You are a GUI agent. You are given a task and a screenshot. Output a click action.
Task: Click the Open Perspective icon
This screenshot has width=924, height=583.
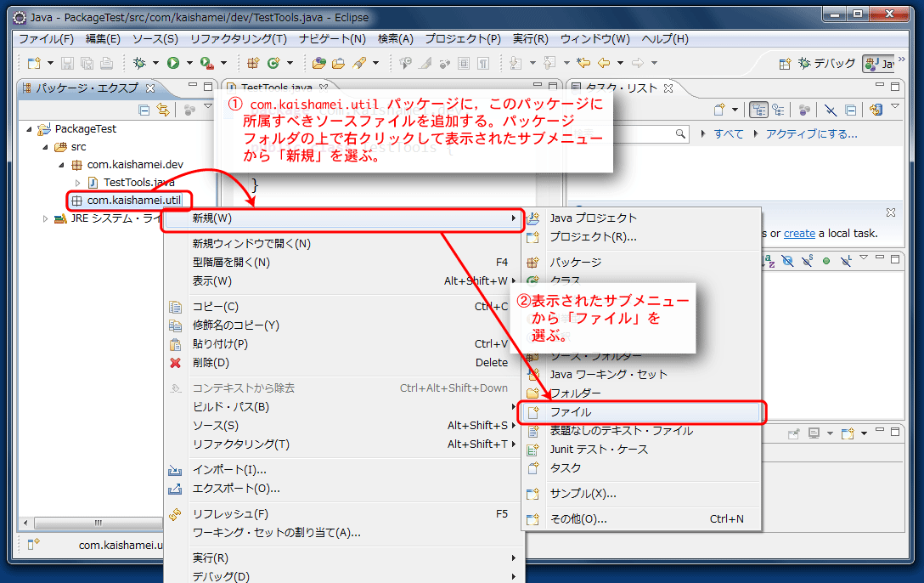785,64
